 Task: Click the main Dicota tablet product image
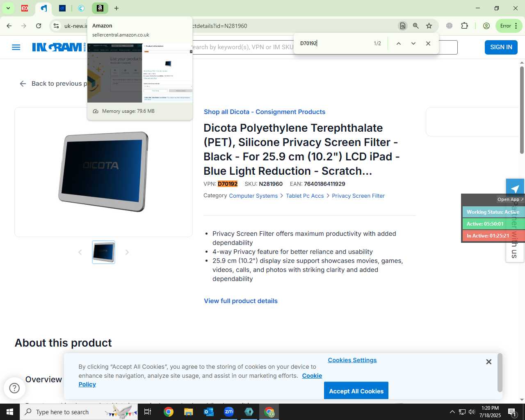103,172
